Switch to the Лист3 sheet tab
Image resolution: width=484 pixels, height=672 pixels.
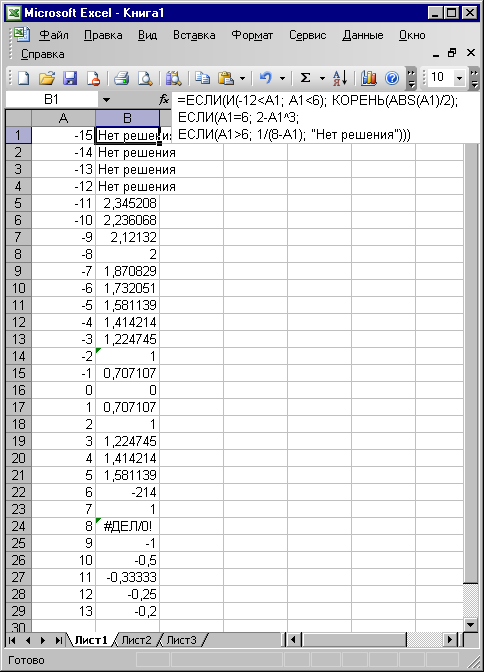tap(181, 640)
